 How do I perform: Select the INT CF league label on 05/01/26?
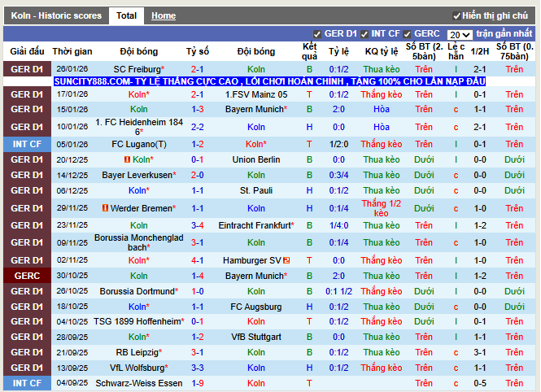(x=28, y=144)
